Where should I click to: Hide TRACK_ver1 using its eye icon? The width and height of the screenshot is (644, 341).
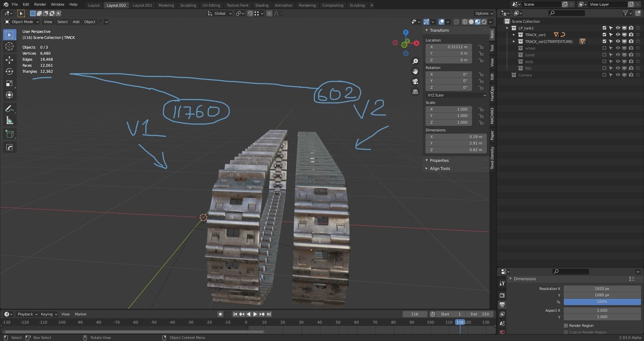(x=618, y=35)
